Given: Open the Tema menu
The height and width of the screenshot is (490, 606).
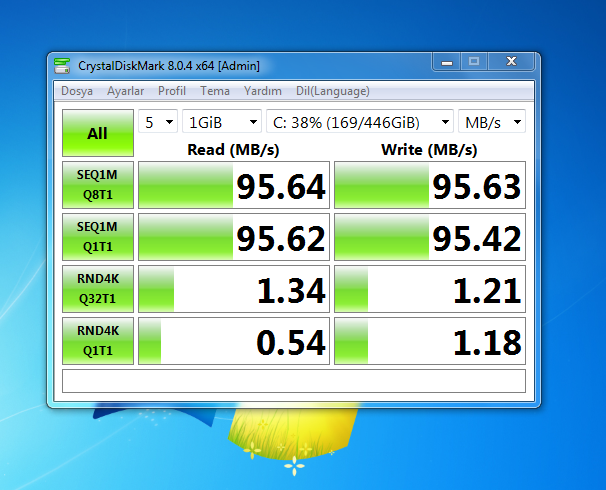Looking at the screenshot, I should click(x=214, y=91).
